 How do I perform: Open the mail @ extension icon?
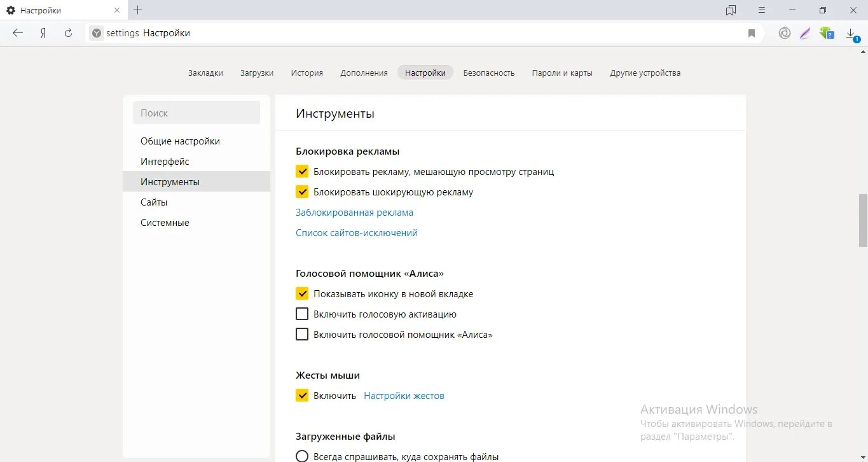click(x=785, y=33)
